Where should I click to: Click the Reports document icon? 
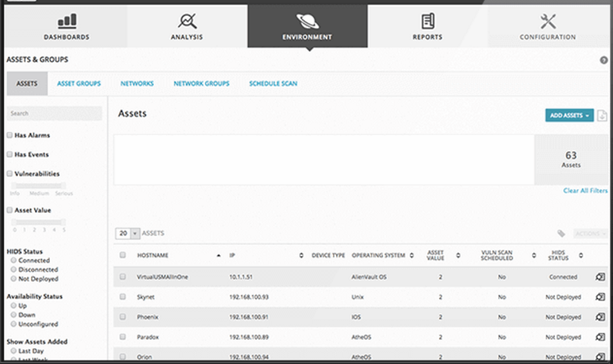tap(427, 20)
